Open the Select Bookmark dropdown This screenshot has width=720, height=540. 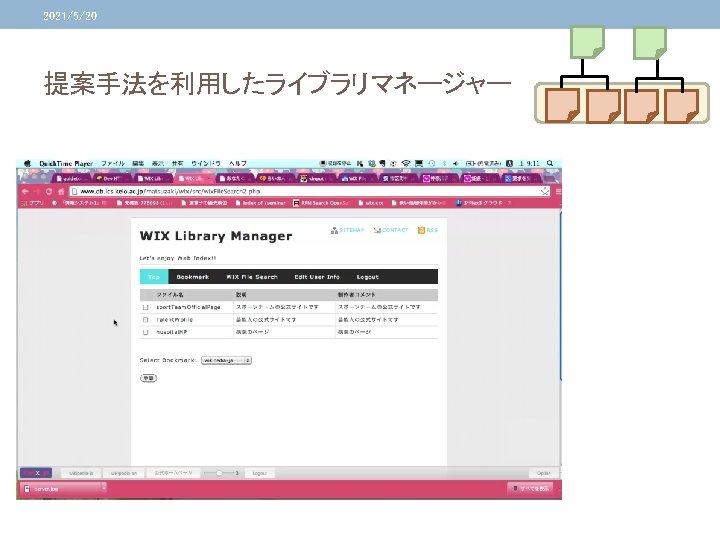[x=226, y=360]
